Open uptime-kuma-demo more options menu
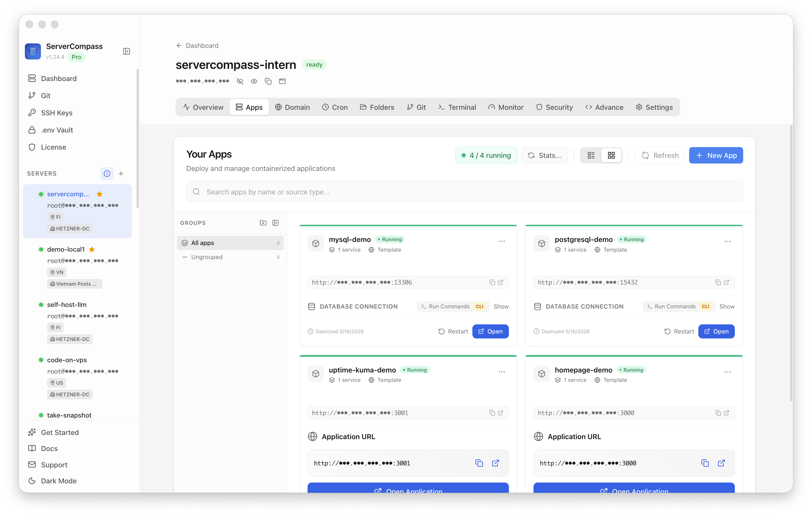This screenshot has width=812, height=516. [x=501, y=372]
